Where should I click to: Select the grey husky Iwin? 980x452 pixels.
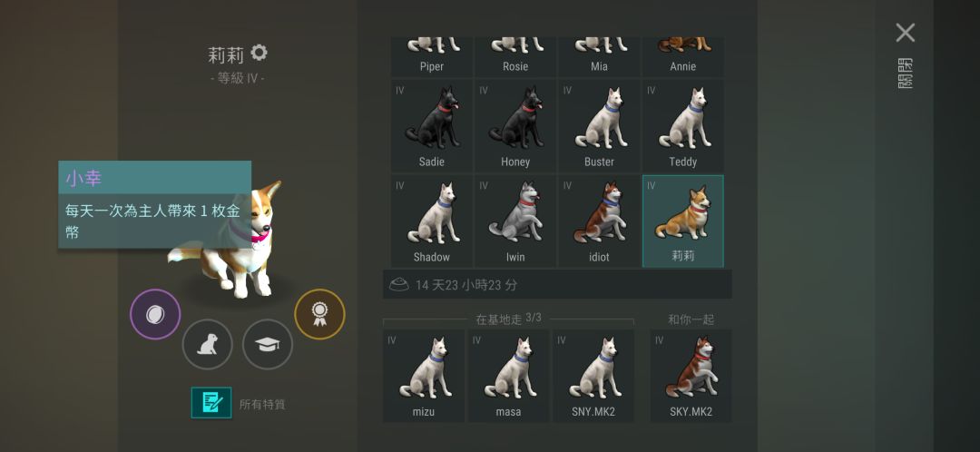click(x=515, y=221)
